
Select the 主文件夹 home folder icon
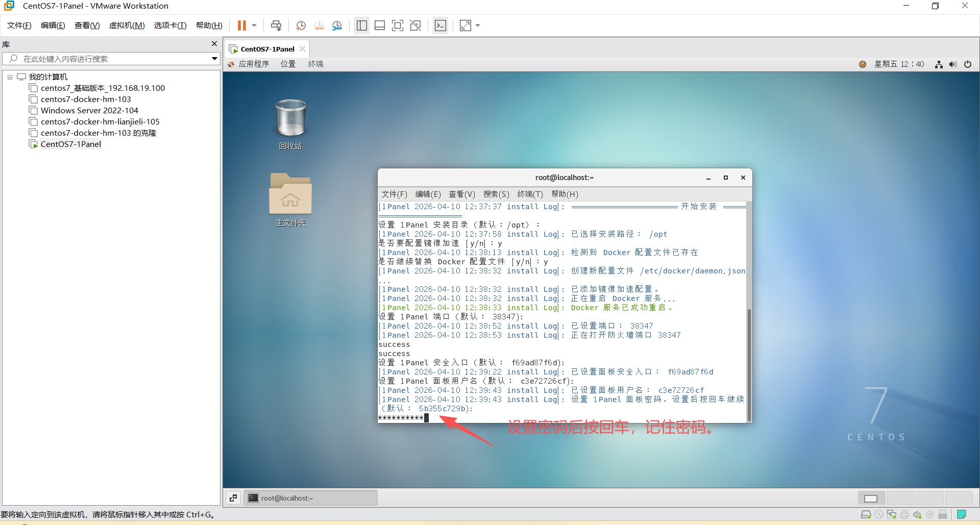click(290, 200)
